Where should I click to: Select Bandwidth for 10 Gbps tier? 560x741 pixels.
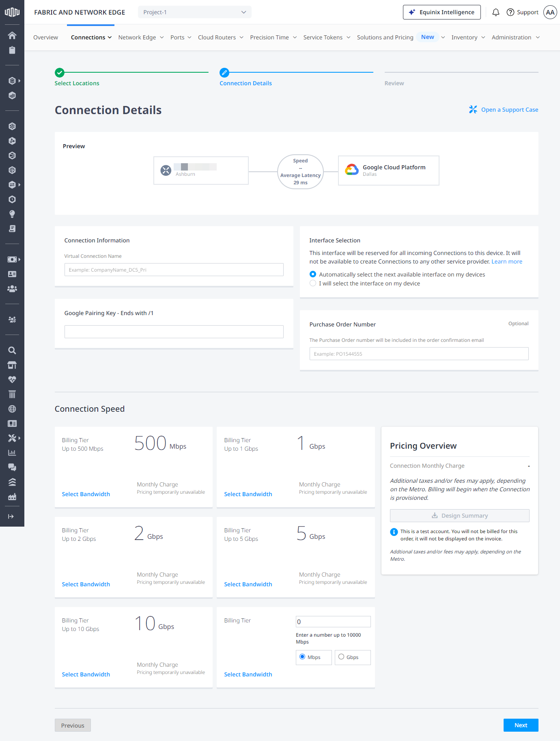point(86,674)
